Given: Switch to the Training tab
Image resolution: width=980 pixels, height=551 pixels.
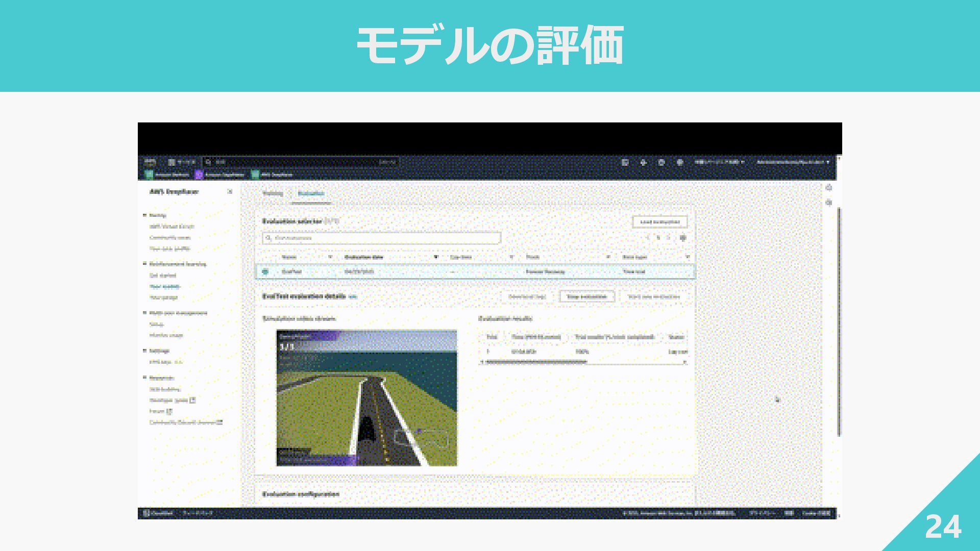Looking at the screenshot, I should pyautogui.click(x=273, y=193).
